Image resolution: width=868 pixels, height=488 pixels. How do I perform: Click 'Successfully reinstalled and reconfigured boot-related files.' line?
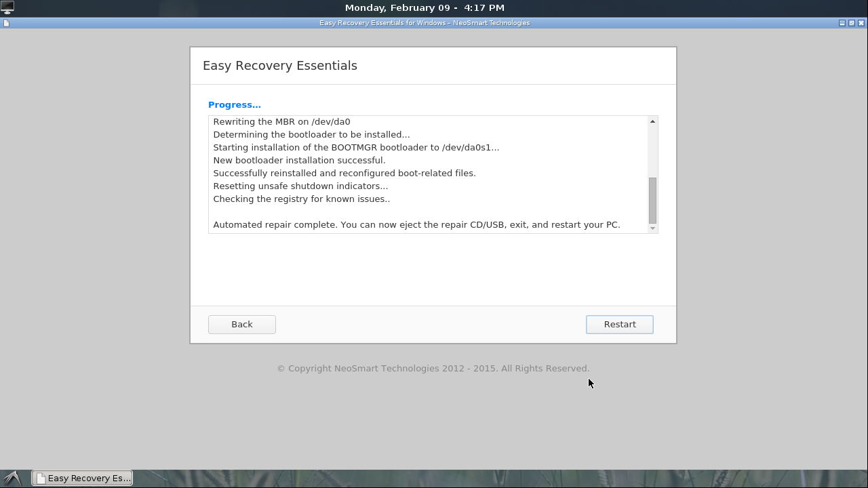tap(344, 173)
